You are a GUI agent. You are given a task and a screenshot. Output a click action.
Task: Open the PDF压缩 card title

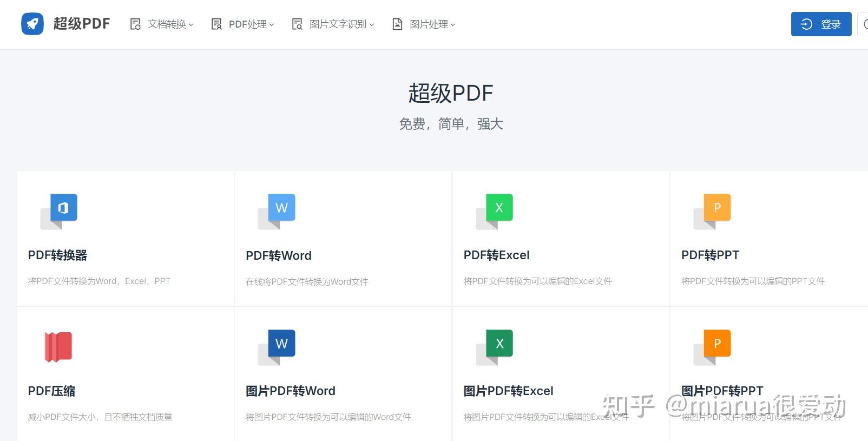(x=51, y=391)
